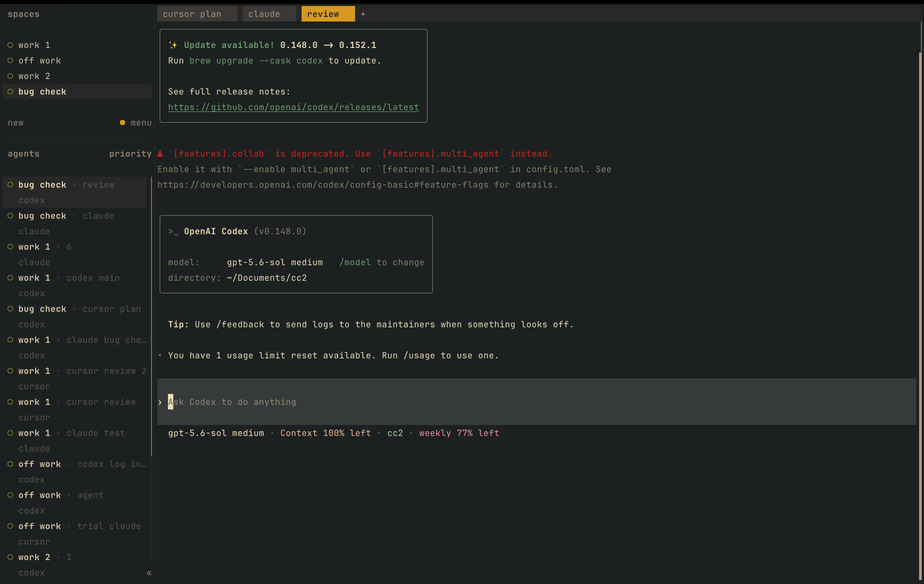Click weekly 77% left status entry
This screenshot has height=584, width=924.
click(459, 433)
